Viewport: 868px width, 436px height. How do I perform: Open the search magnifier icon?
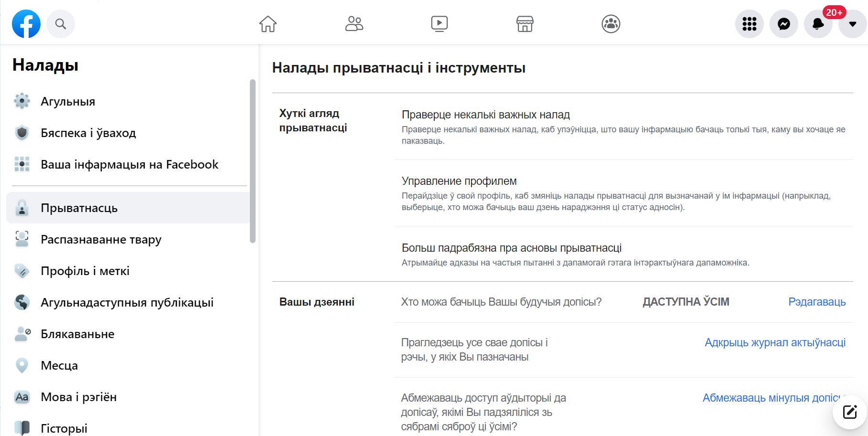(x=61, y=24)
